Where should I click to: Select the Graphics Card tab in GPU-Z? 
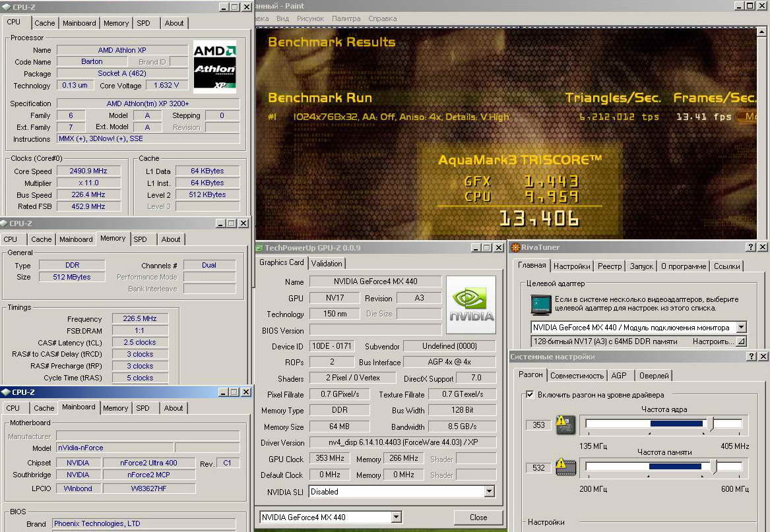[281, 262]
